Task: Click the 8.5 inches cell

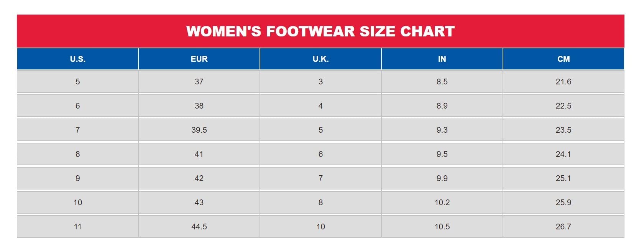Action: (x=442, y=82)
